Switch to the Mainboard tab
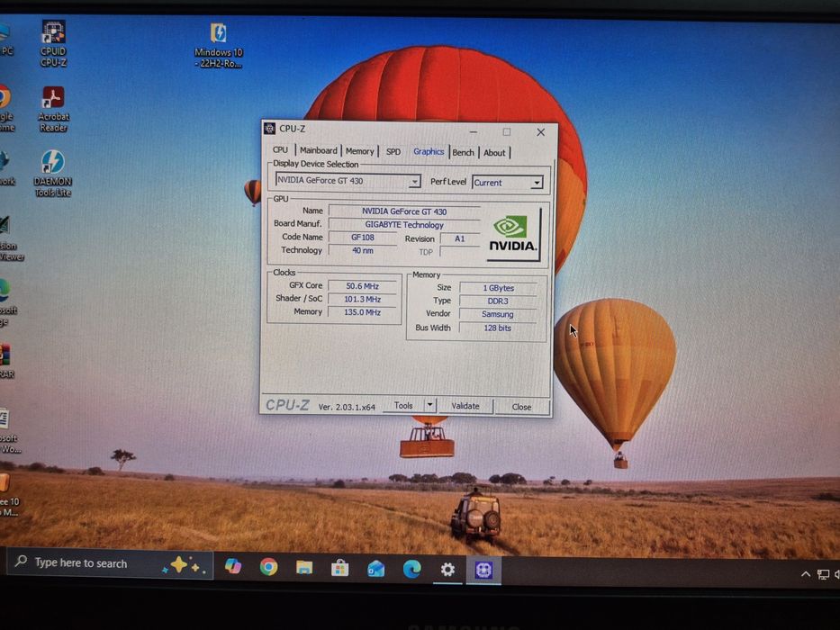Screen dimensions: 840x630 click(x=318, y=150)
